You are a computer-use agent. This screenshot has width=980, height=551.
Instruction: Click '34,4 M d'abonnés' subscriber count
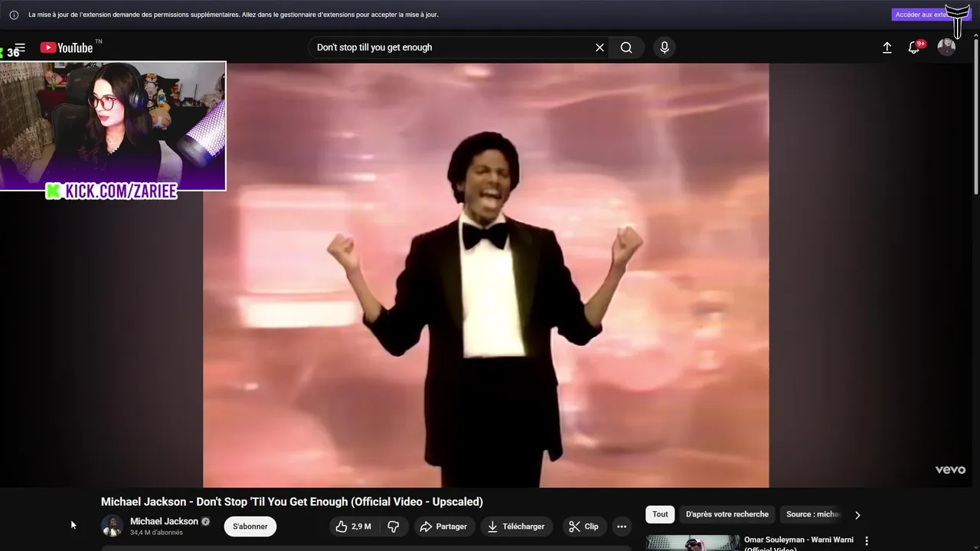click(x=156, y=533)
